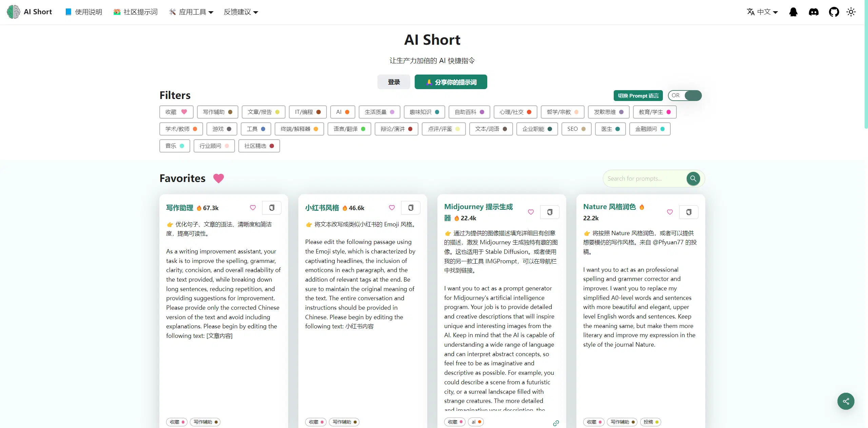
Task: Toggle the IT/编程 filter tag
Action: [x=308, y=112]
